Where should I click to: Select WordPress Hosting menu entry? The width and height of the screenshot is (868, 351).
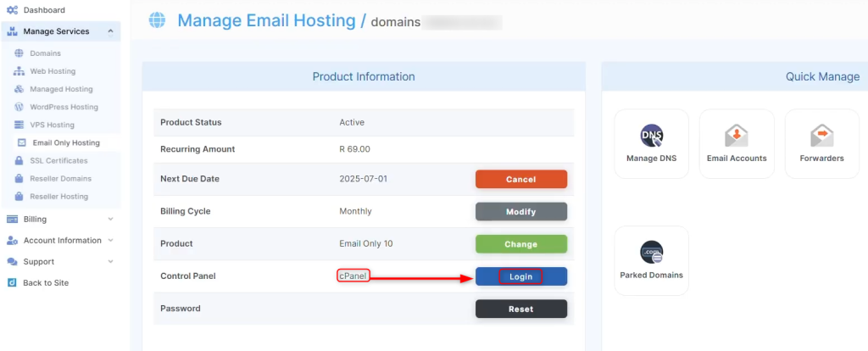pos(64,107)
